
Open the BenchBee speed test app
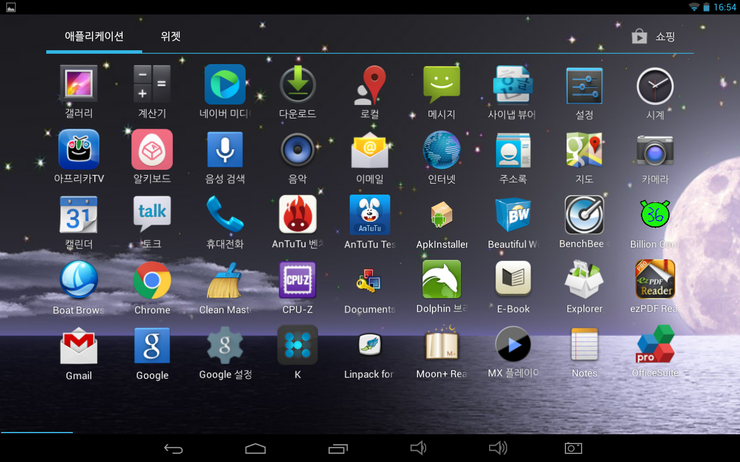point(584,215)
